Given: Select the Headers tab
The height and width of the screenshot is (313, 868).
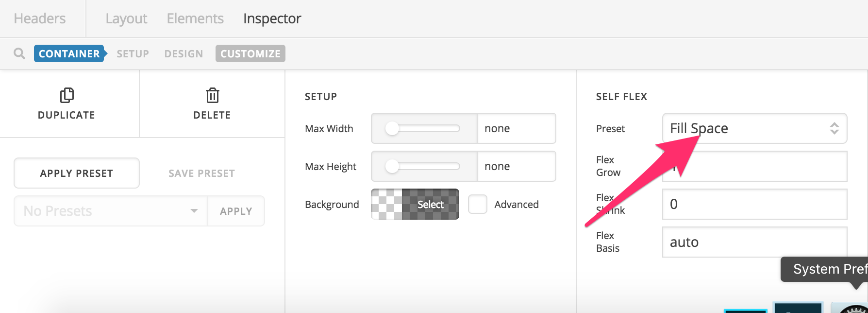Looking at the screenshot, I should tap(40, 18).
